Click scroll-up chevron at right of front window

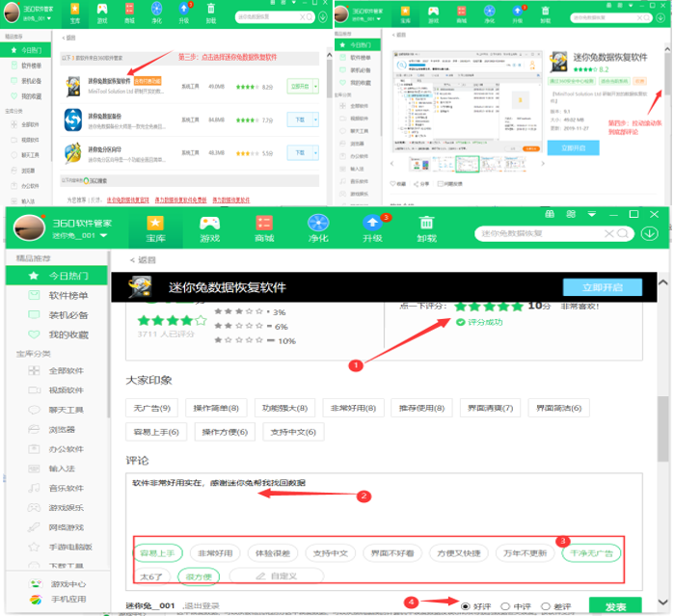(x=662, y=282)
